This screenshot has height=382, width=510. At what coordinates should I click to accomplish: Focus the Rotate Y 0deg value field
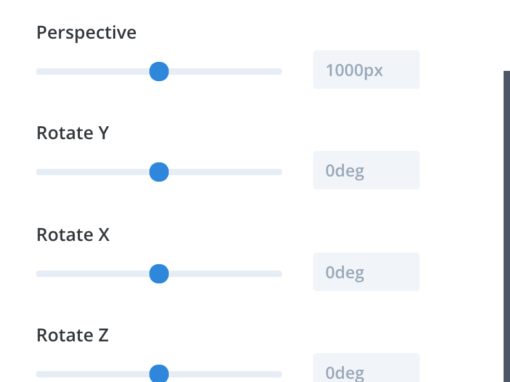click(366, 170)
